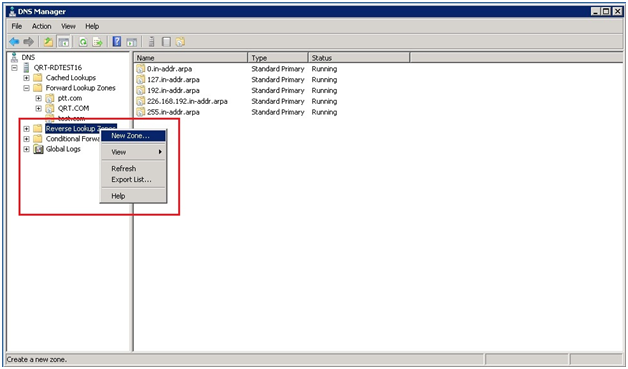Select Help in the context menu

(133, 196)
